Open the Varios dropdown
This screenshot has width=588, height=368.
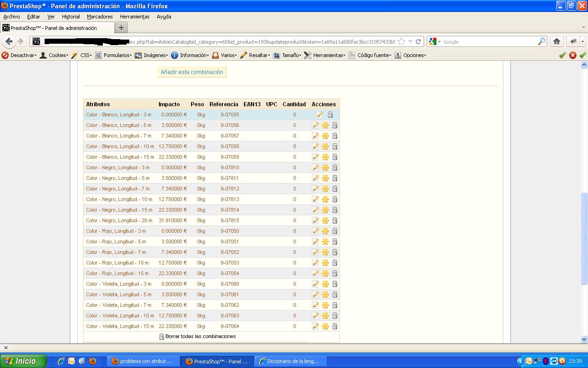(225, 55)
